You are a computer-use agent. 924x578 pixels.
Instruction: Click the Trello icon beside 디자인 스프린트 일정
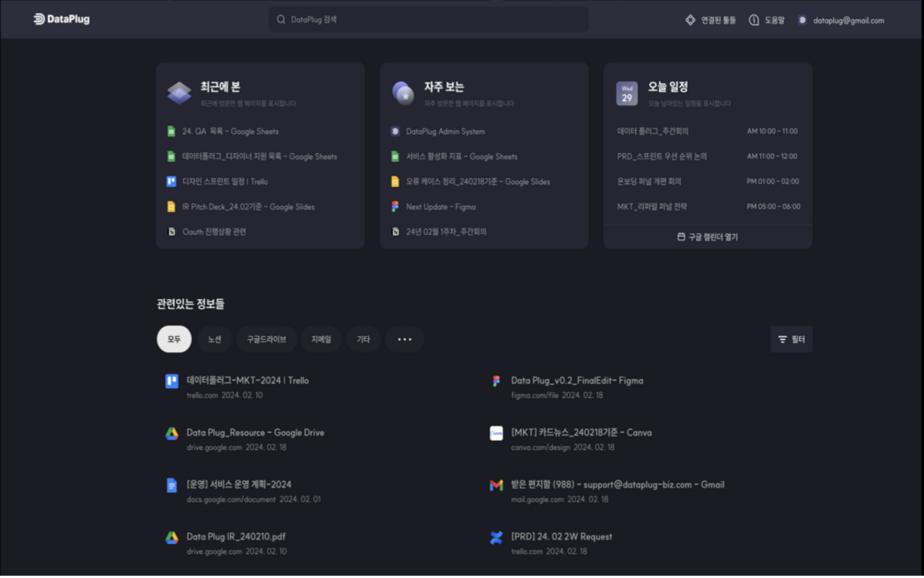[x=173, y=181]
